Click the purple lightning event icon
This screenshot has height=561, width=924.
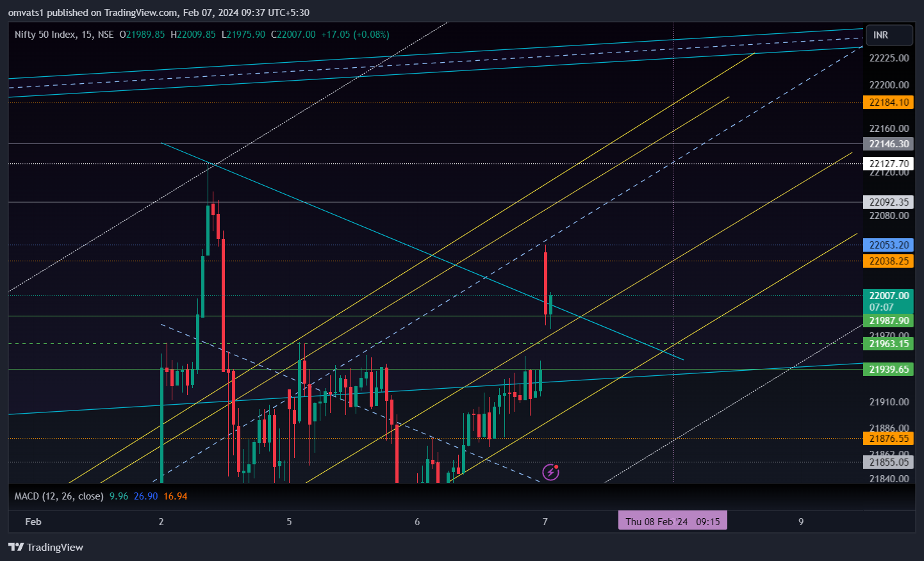tap(550, 473)
